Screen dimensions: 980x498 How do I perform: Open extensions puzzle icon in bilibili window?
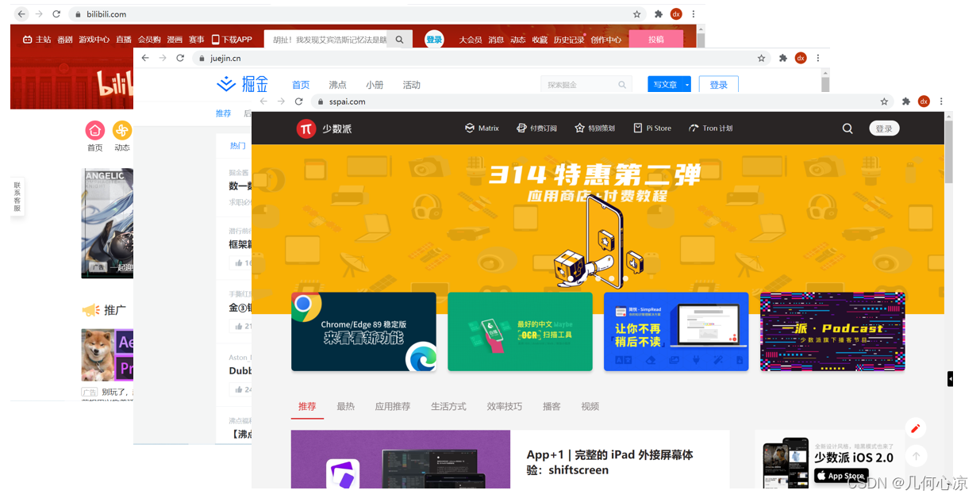[658, 14]
